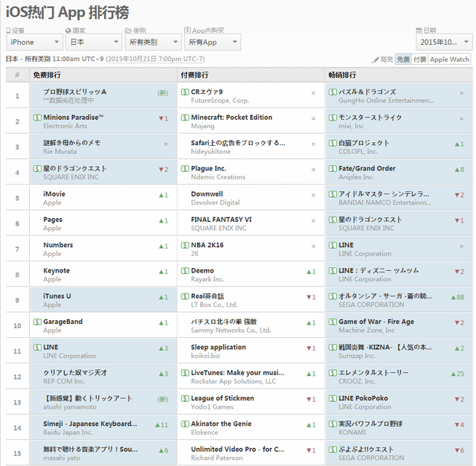
Task: Click the Electronic Arts publisher name
Action: (65, 126)
